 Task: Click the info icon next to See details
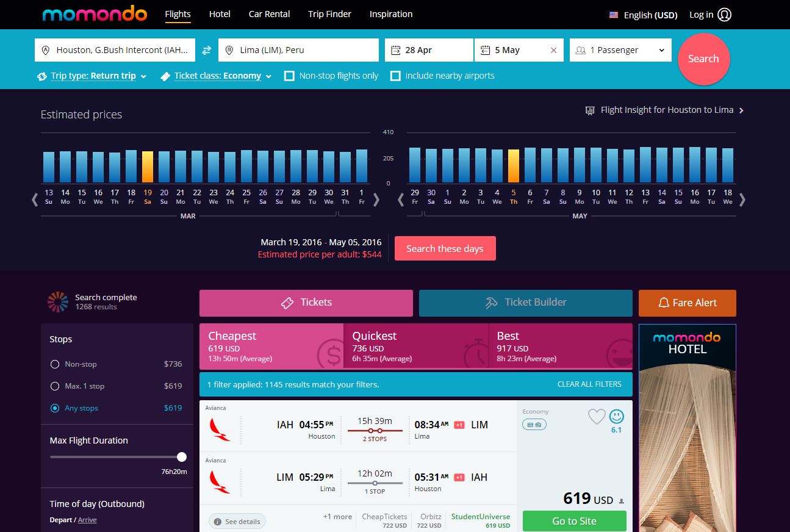[219, 521]
